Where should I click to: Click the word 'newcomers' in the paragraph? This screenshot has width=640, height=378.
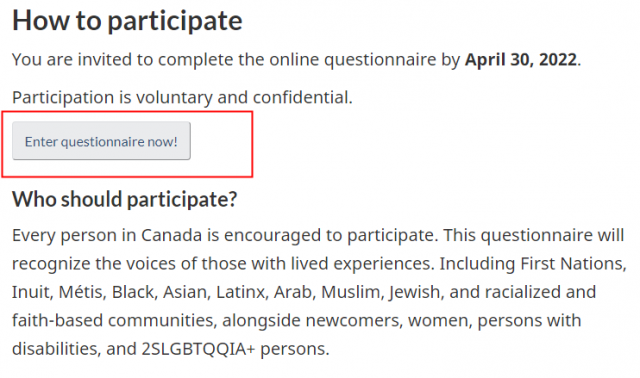352,320
